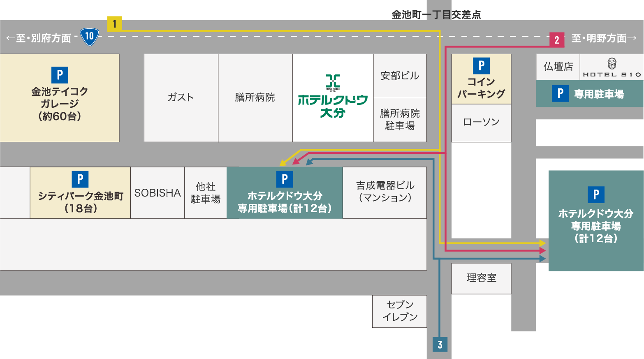Screen dimensions: 644x359
Task: Click the 金池テイコク ガレージ name
Action: (x=60, y=97)
